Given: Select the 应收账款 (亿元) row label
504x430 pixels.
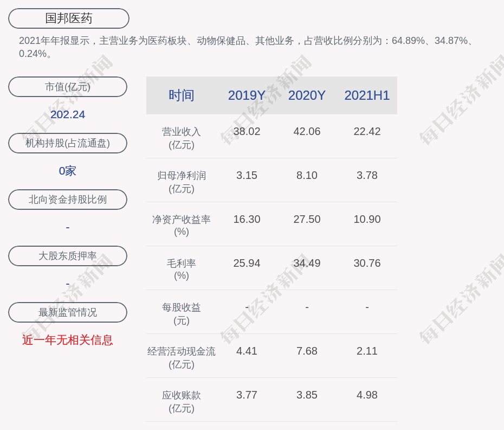Looking at the screenshot, I should coord(182,402).
